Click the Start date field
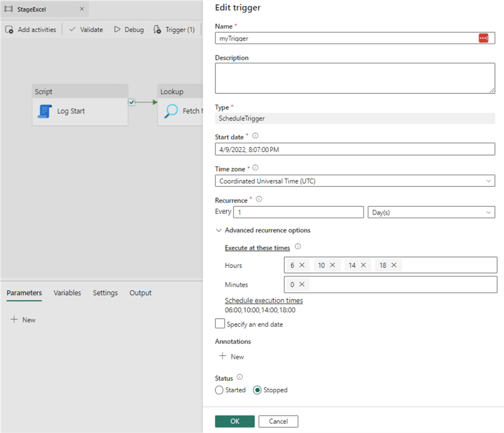 355,149
